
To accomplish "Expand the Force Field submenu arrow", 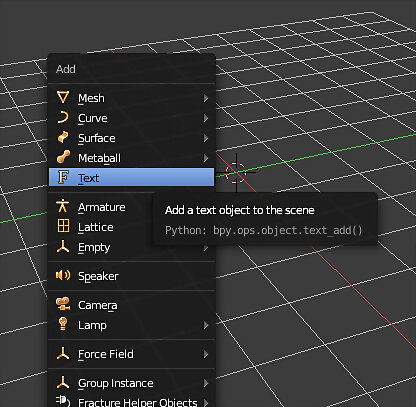I will click(206, 354).
